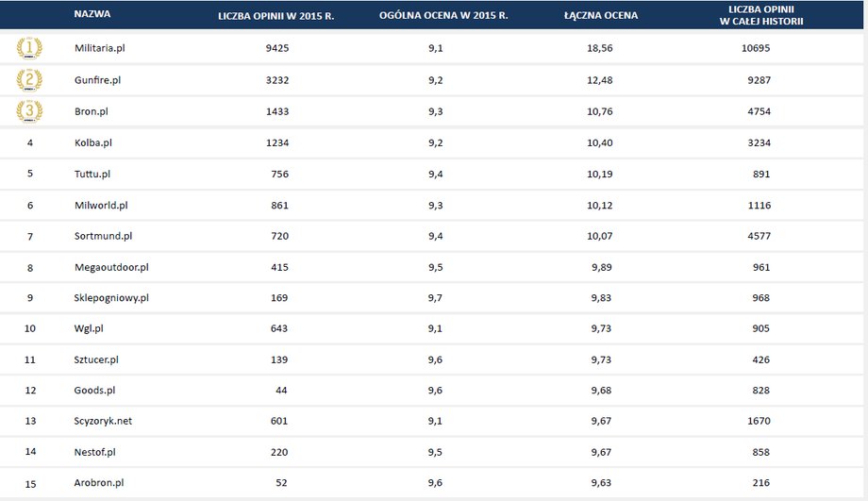
Task: Select the NAZWA column header
Action: click(92, 14)
